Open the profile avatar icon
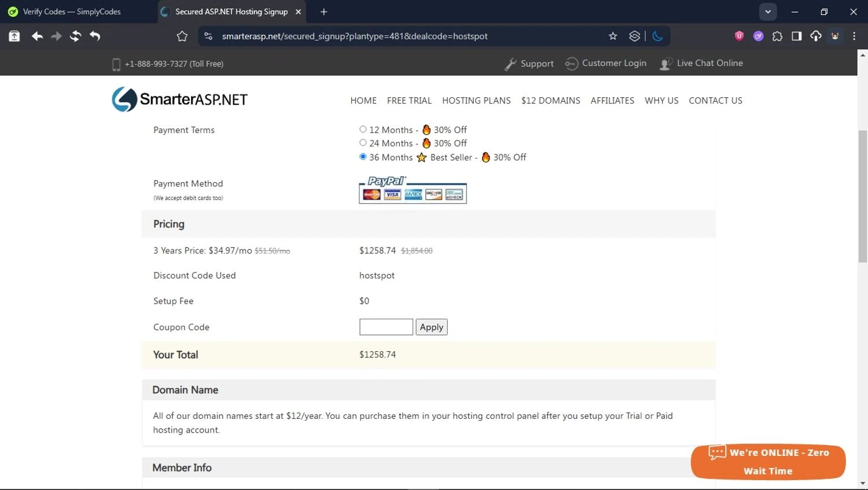This screenshot has height=490, width=868. coord(835,36)
